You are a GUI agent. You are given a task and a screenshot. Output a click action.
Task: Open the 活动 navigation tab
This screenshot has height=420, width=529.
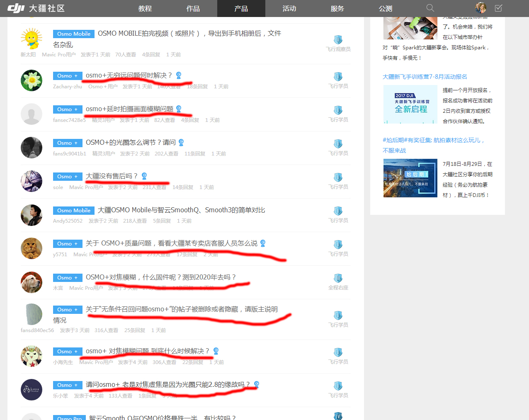point(289,8)
